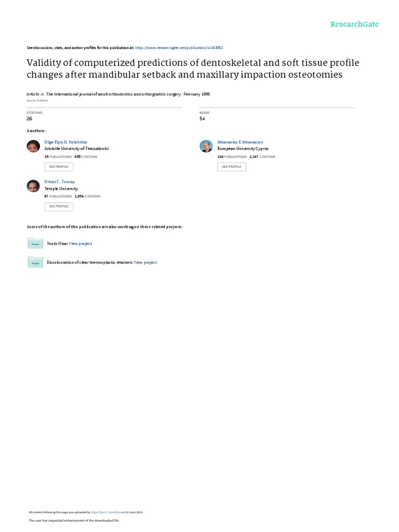Click the uploader name link at page bottom
This screenshot has height=532, width=399.
point(106,512)
